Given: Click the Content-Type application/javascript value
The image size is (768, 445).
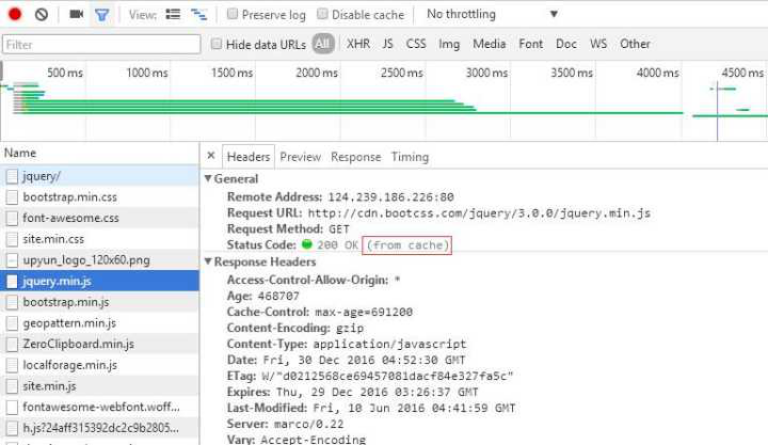Looking at the screenshot, I should pyautogui.click(x=389, y=344).
